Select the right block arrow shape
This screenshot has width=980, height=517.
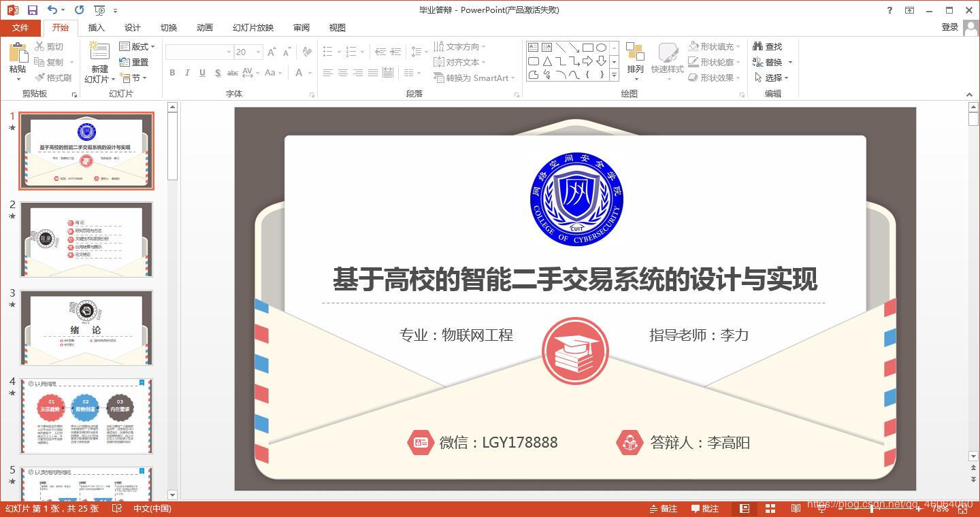pos(587,61)
